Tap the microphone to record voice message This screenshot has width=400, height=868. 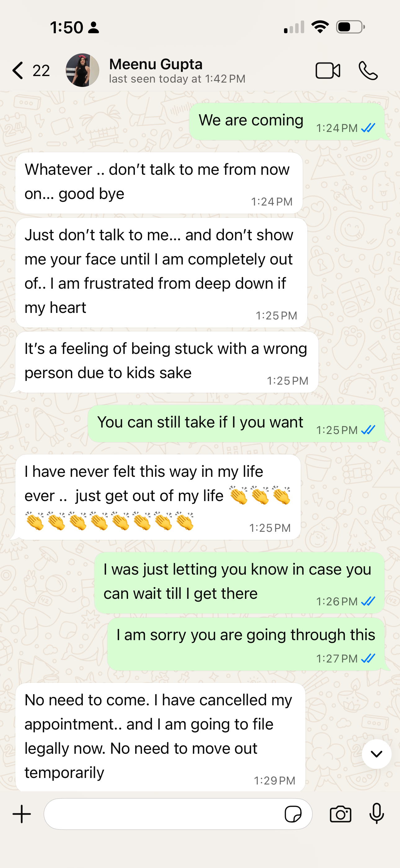pyautogui.click(x=376, y=813)
